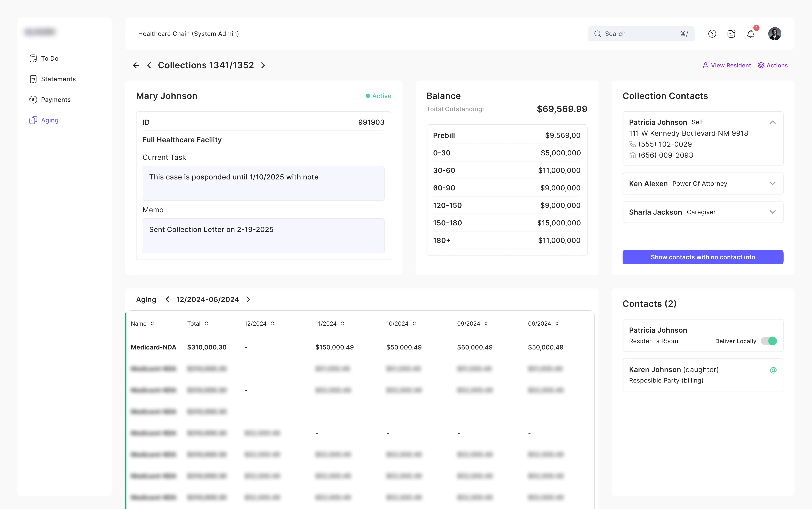Open the Statements sidebar item

coord(52,79)
